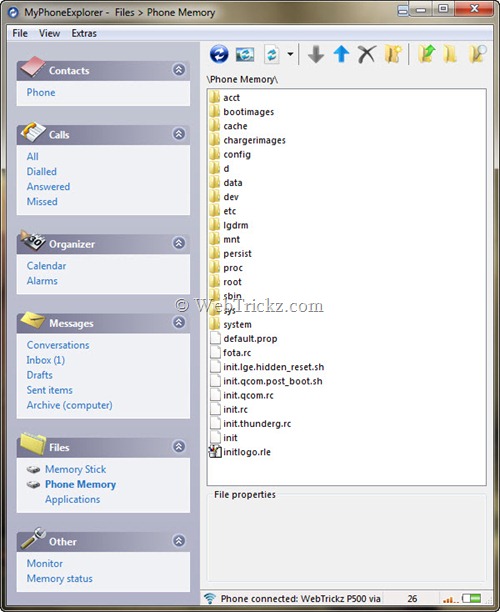Image resolution: width=500 pixels, height=612 pixels.
Task: Open Sent items
Action: click(50, 390)
